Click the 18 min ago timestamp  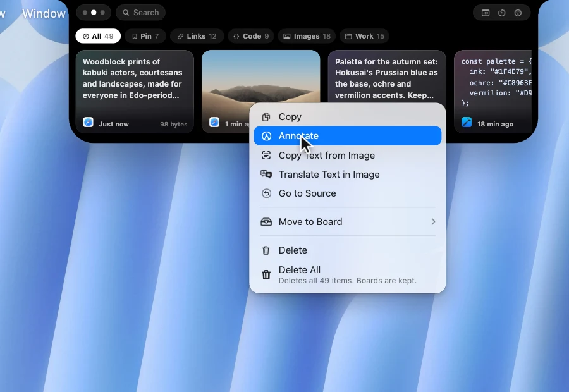pos(495,124)
